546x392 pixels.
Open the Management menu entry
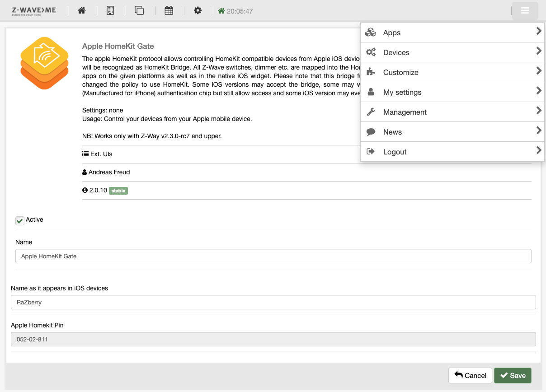[x=452, y=112]
